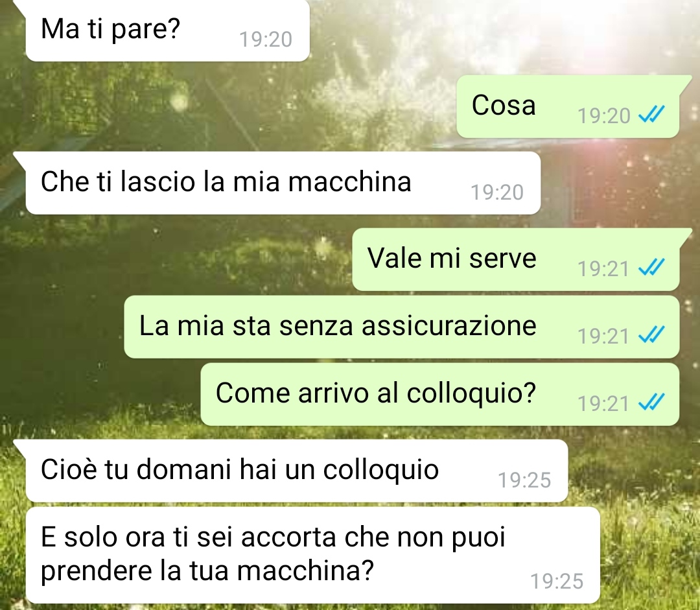The width and height of the screenshot is (700, 610).
Task: Tap 19:21 timestamp on 'Come arrivo al colloquio?'
Action: click(603, 404)
